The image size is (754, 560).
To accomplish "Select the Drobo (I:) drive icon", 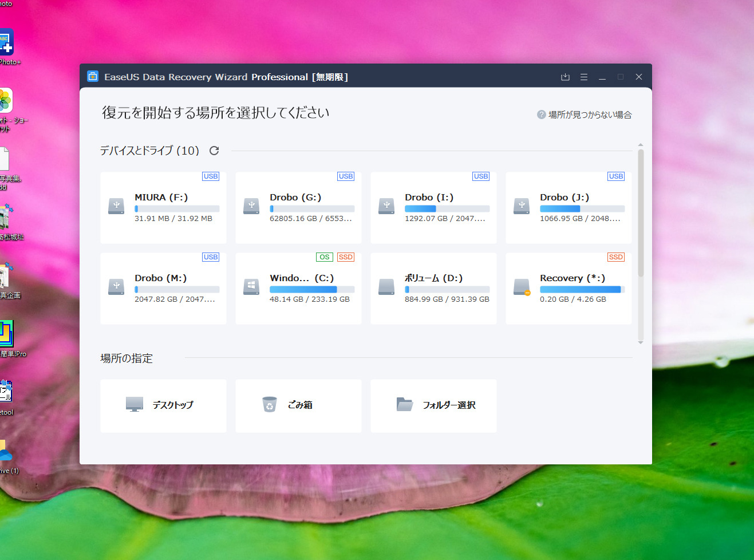I will coord(386,206).
